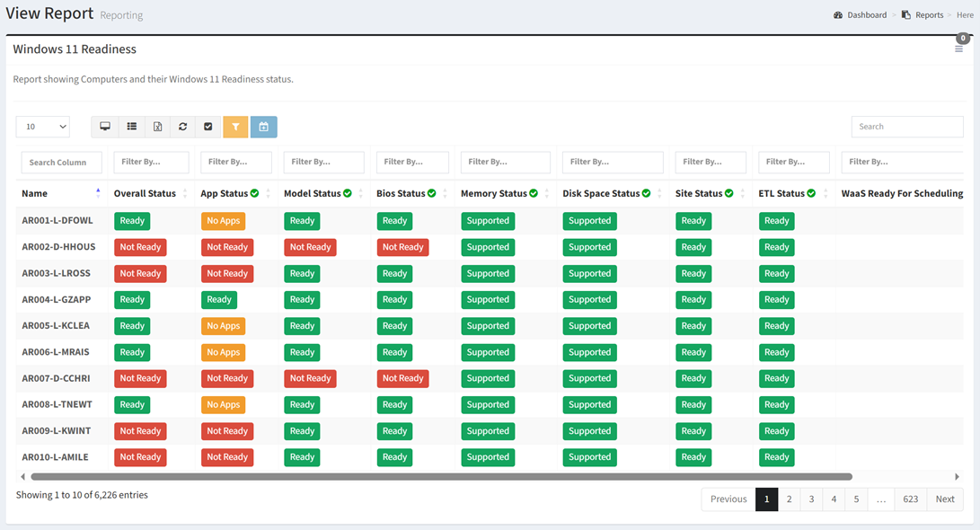
Task: Click the list view toolbar icon
Action: [131, 127]
